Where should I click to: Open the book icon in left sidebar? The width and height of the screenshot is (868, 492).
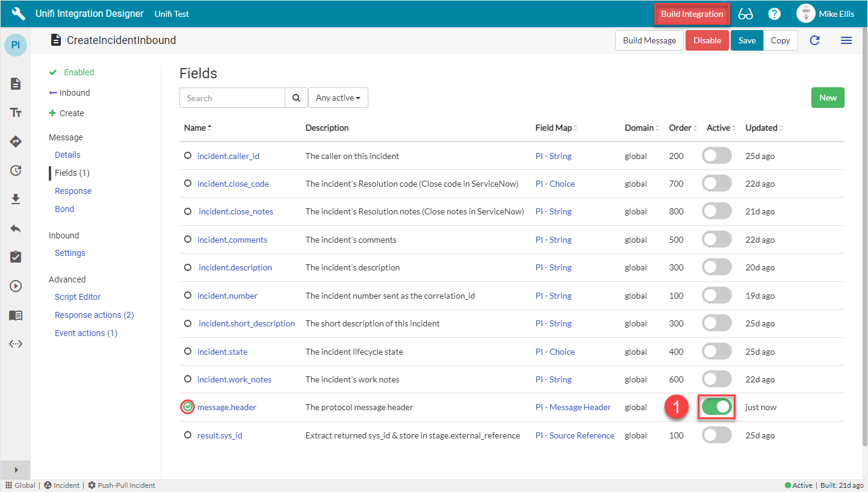click(x=16, y=315)
